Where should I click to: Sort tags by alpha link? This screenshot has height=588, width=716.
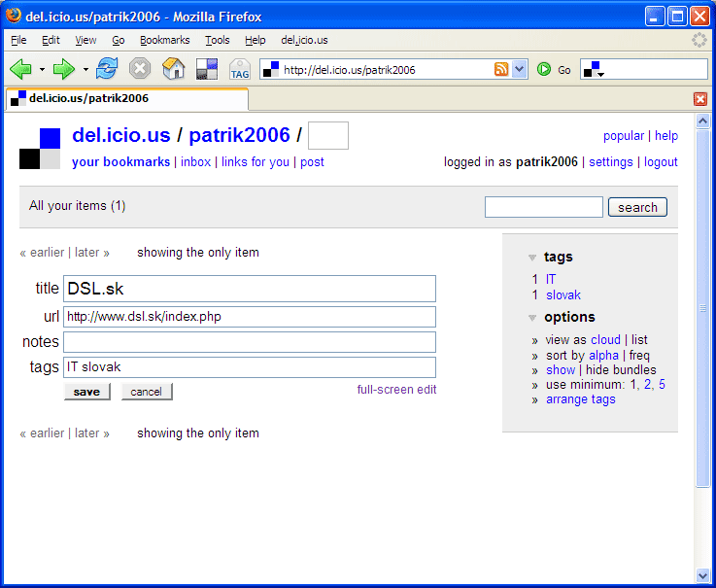click(x=603, y=356)
